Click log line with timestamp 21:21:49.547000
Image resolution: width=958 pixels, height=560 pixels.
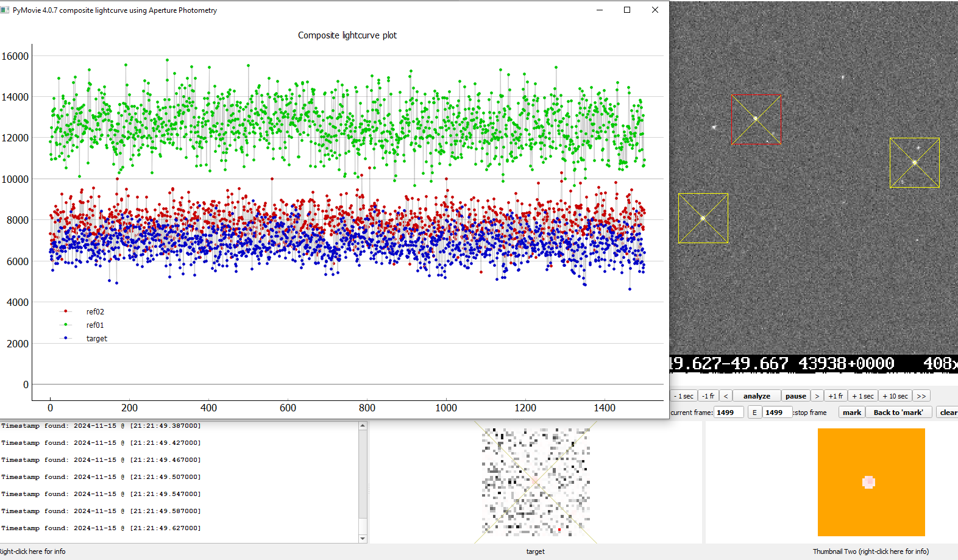(x=101, y=494)
